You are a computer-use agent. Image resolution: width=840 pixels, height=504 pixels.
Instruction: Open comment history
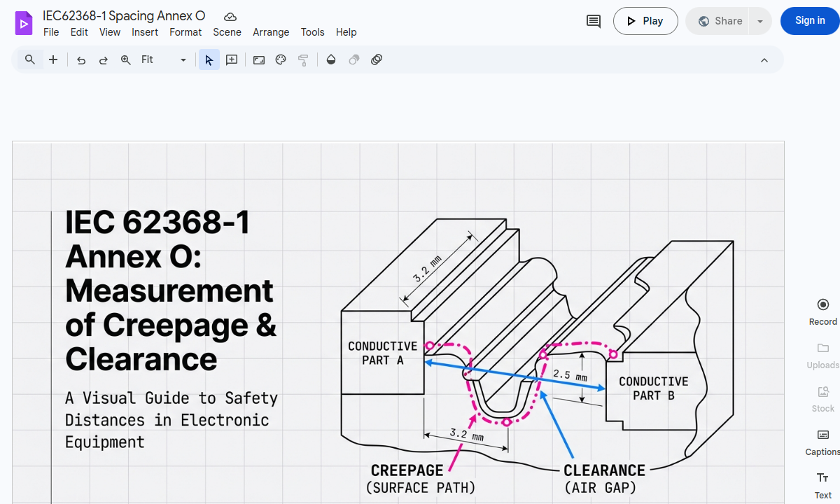click(593, 21)
